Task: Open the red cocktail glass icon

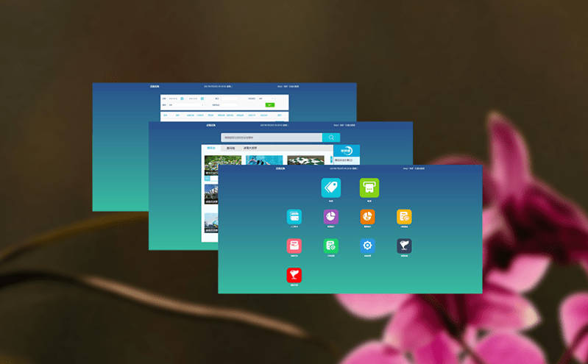Action: click(294, 275)
